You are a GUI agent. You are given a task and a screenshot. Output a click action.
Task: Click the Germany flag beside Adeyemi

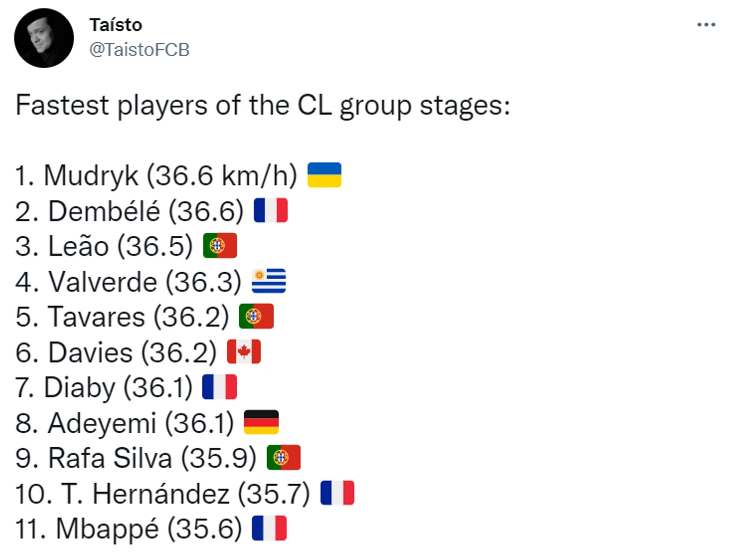(261, 423)
